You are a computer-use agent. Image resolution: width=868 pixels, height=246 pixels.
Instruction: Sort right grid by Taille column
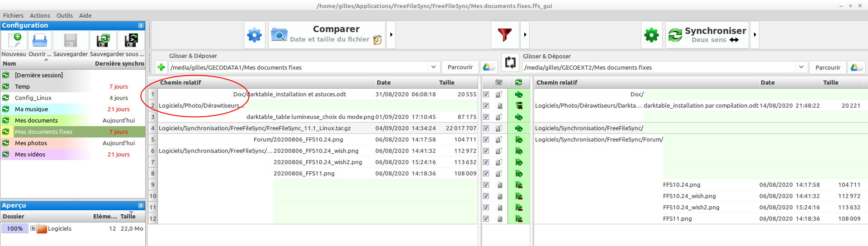click(842, 82)
